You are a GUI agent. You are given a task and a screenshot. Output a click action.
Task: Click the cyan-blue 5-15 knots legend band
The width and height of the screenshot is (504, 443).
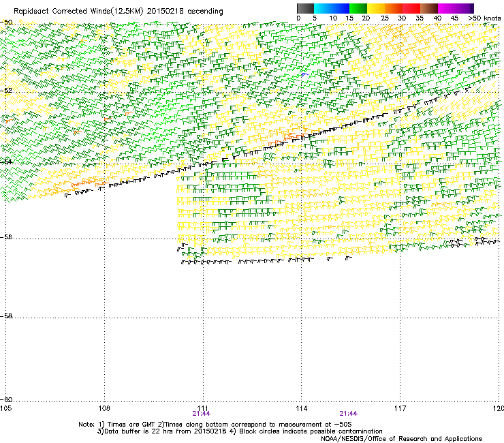click(x=332, y=8)
